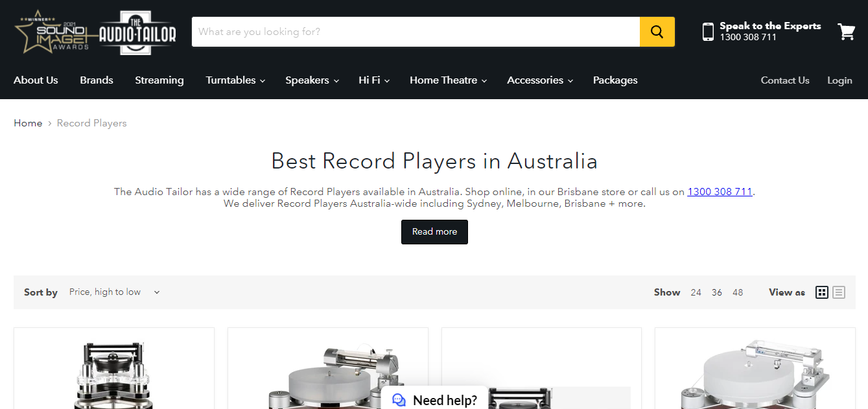Viewport: 868px width, 409px height.
Task: Switch to list view icon
Action: 839,292
